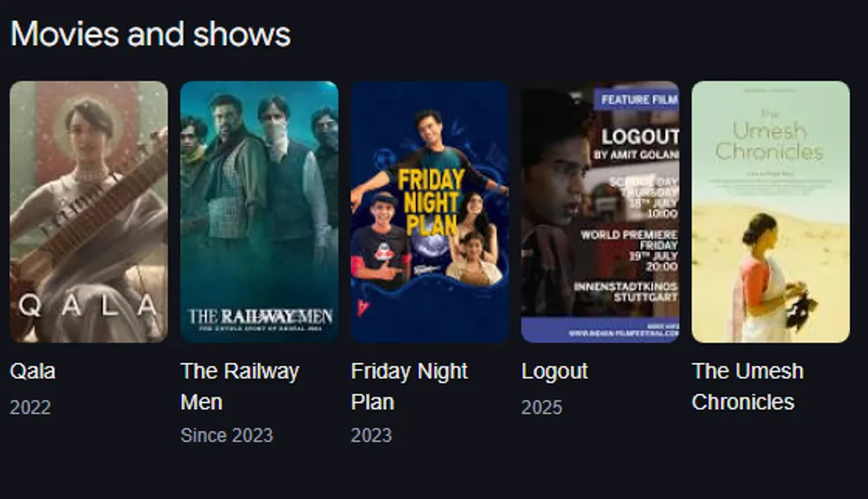This screenshot has height=499, width=868.
Task: Select the Friday Night Plan poster
Action: [429, 212]
